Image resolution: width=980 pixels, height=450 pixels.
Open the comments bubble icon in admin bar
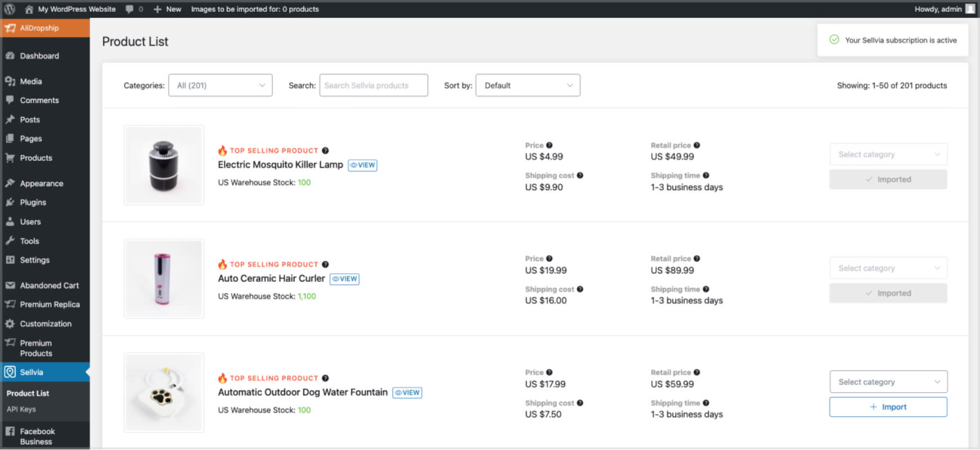tap(130, 9)
